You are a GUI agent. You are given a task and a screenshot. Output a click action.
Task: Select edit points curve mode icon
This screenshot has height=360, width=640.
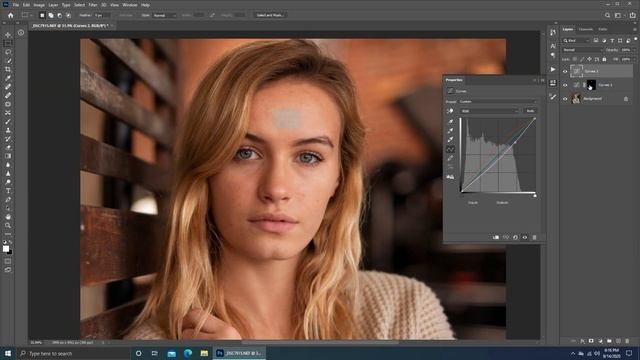[x=451, y=149]
